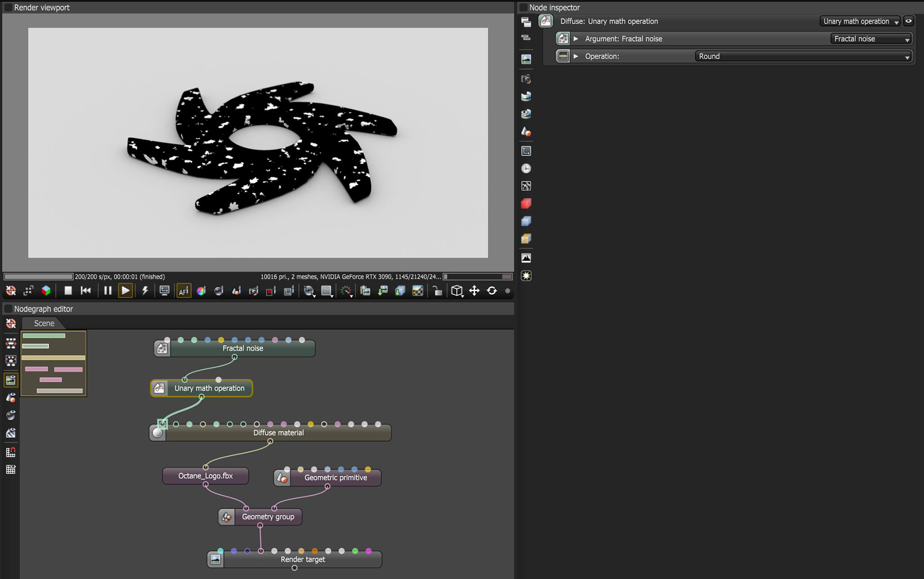The height and width of the screenshot is (579, 924).
Task: Click the collapse all nodes inspector icon
Action: (x=526, y=38)
